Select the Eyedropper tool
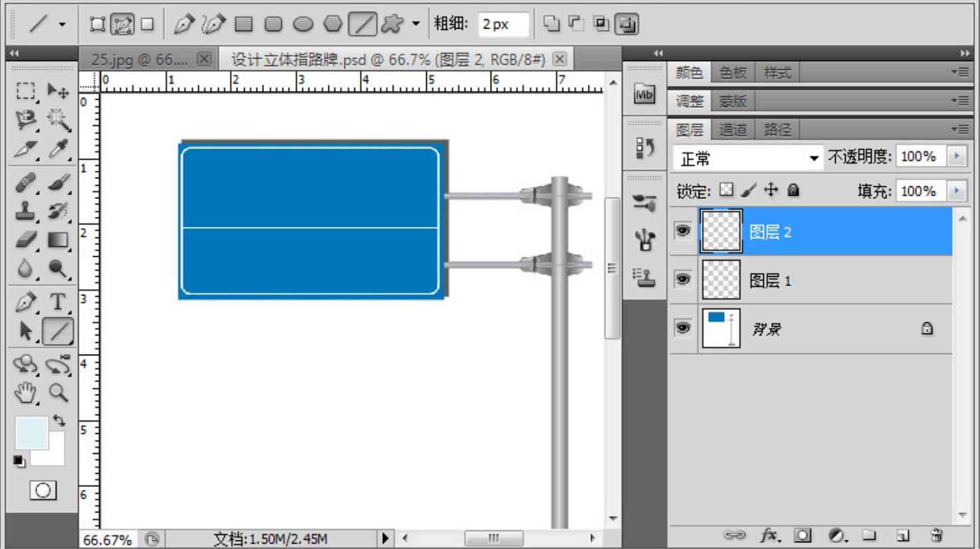 tap(58, 150)
